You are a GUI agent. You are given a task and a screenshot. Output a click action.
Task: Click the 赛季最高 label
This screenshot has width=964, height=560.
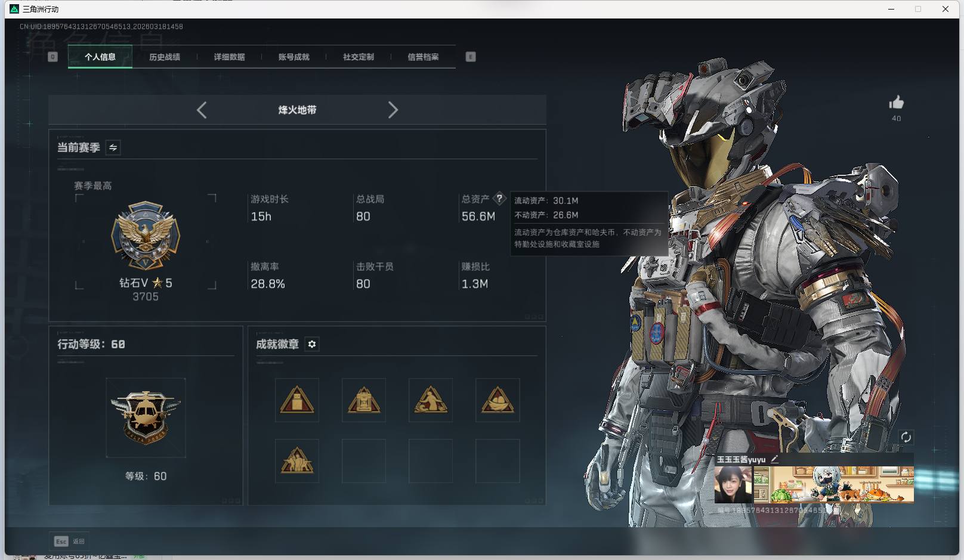click(93, 186)
